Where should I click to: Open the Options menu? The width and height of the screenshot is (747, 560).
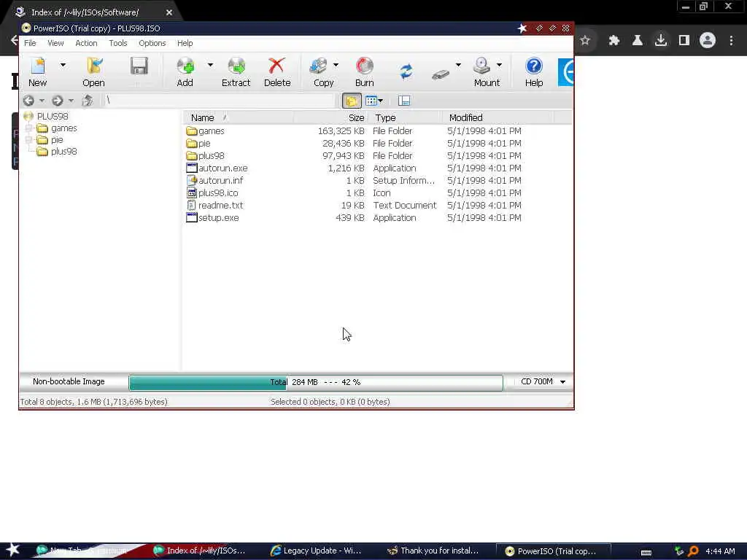(x=152, y=43)
